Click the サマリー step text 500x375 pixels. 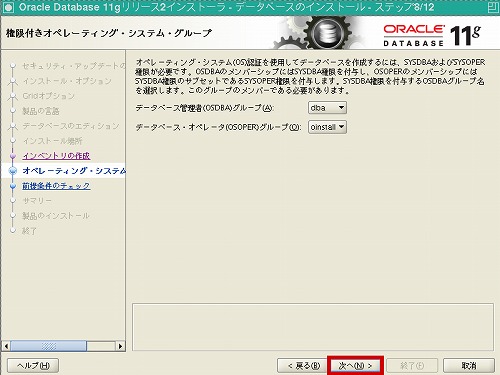click(37, 201)
